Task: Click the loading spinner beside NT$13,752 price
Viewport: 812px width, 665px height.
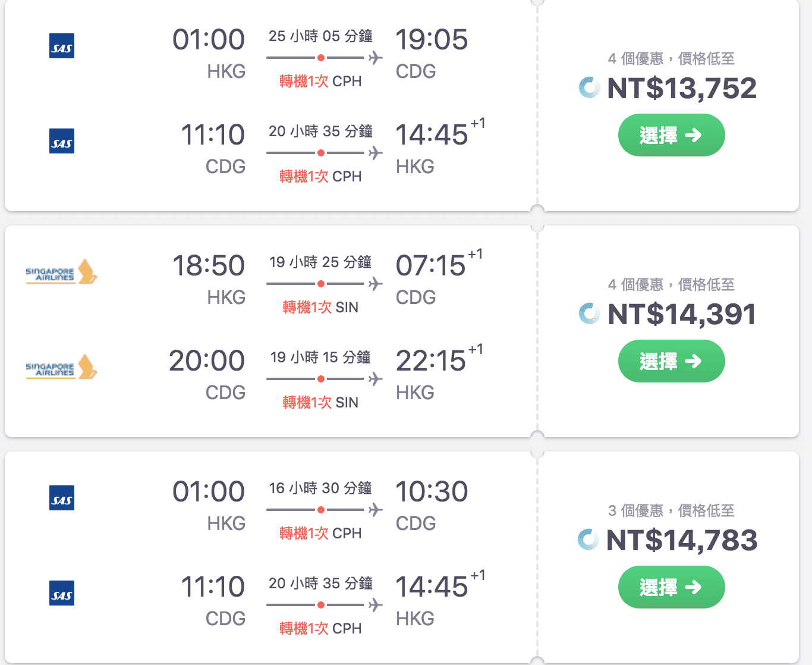Action: (x=588, y=87)
